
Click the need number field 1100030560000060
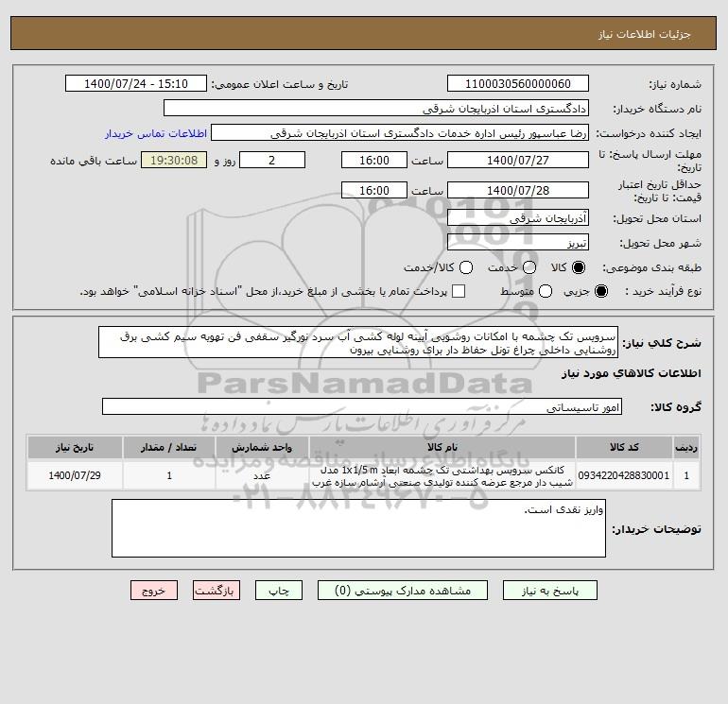point(518,83)
